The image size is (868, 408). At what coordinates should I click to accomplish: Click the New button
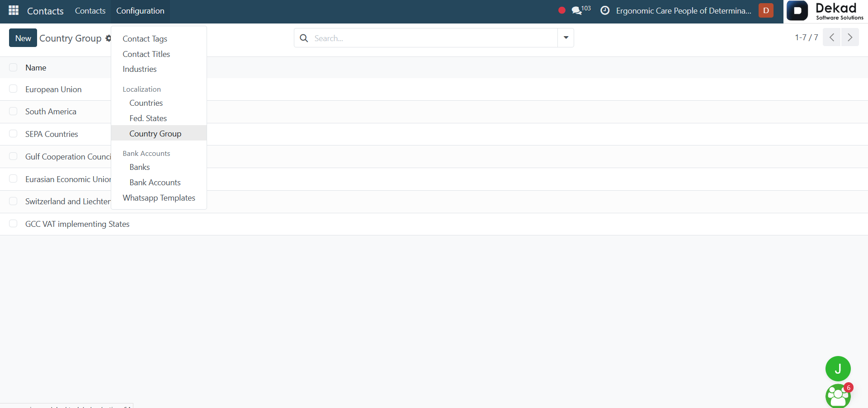click(23, 38)
